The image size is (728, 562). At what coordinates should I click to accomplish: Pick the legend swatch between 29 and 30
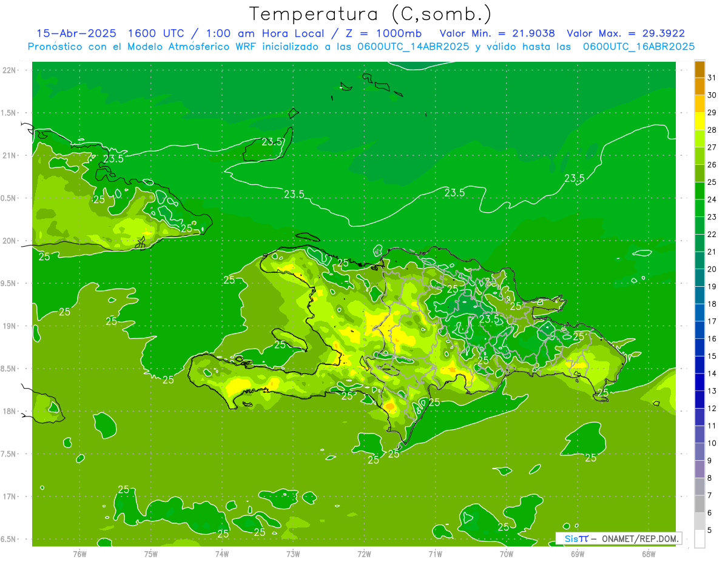(x=699, y=104)
